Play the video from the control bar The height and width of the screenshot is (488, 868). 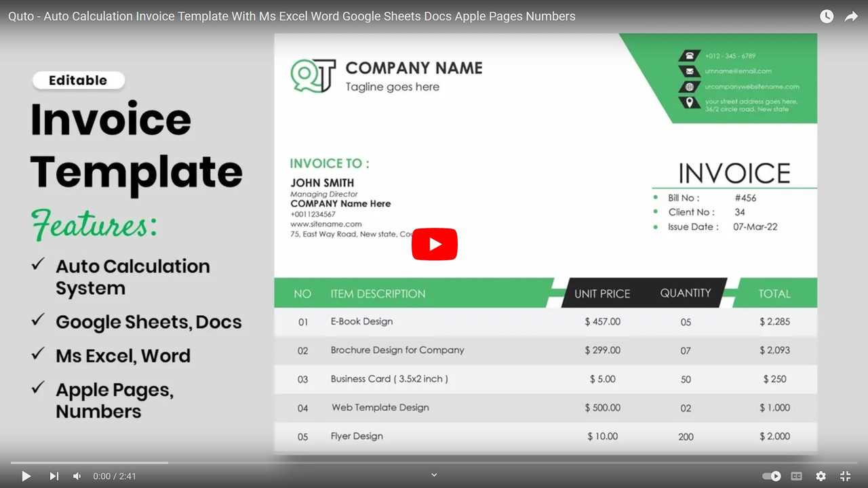26,476
